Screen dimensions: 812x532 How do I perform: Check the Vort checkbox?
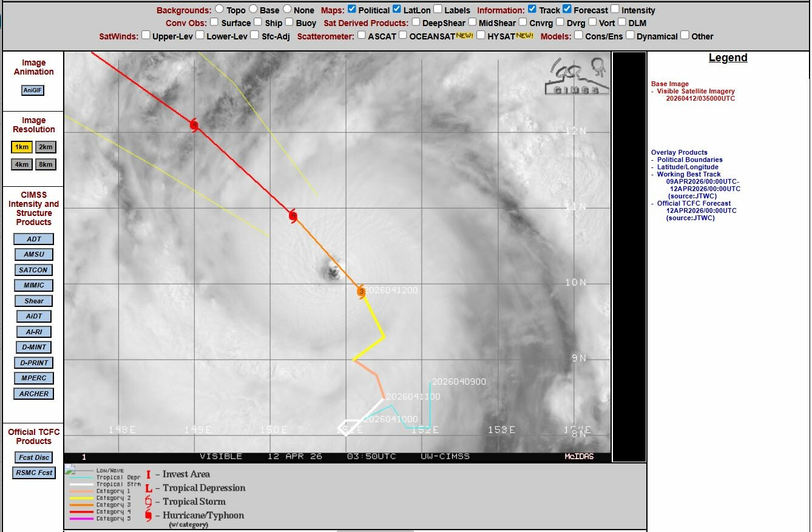coord(592,22)
